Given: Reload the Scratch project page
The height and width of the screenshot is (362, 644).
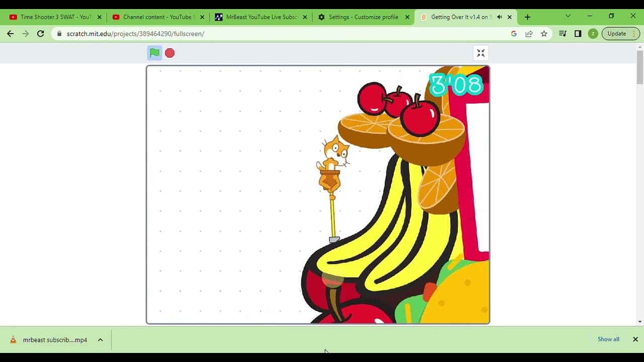Looking at the screenshot, I should tap(41, 34).
